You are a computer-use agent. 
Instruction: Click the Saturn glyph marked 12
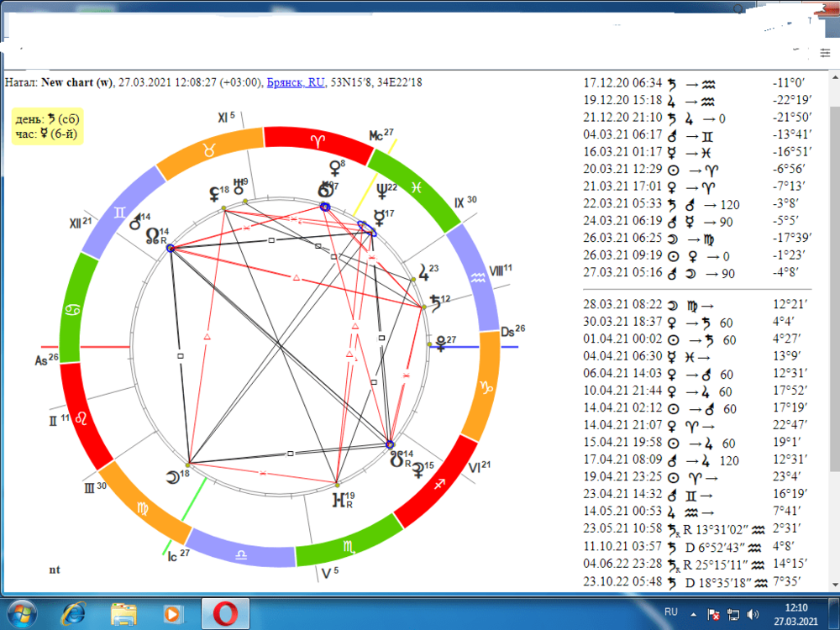click(x=435, y=305)
